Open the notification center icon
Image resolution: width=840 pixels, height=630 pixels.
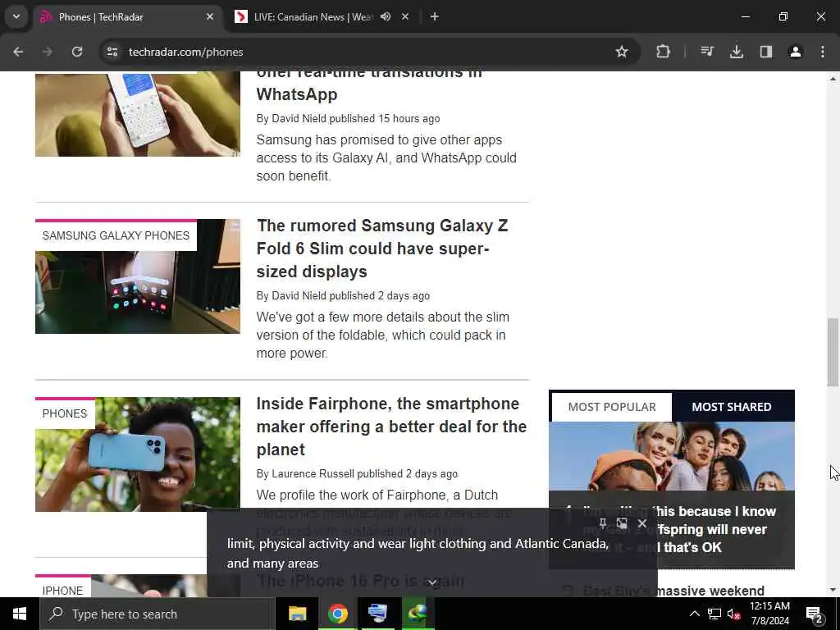pos(815,614)
